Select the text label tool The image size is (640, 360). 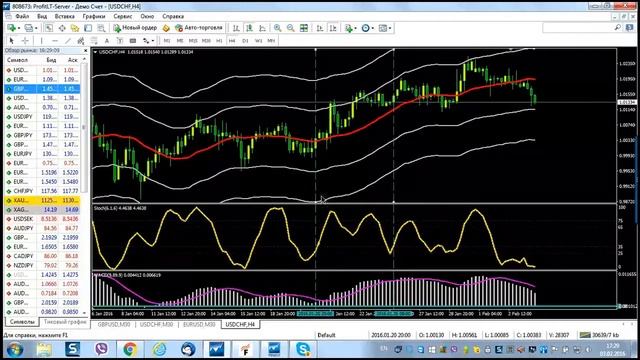tap(120, 41)
